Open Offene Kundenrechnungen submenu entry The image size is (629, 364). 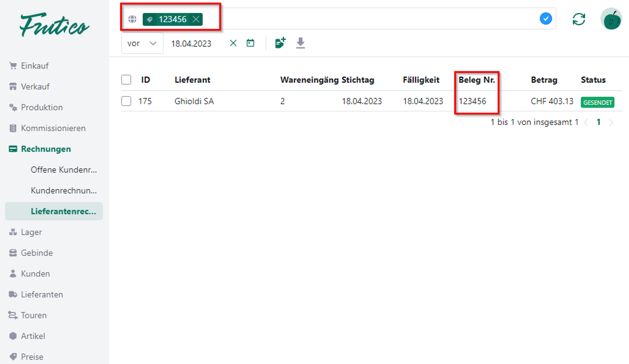click(64, 170)
